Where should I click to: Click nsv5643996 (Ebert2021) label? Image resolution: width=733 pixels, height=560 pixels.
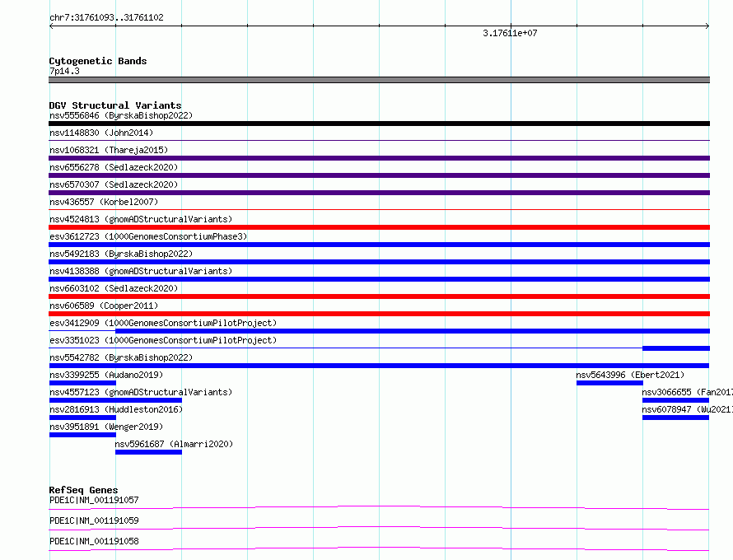[630, 375]
